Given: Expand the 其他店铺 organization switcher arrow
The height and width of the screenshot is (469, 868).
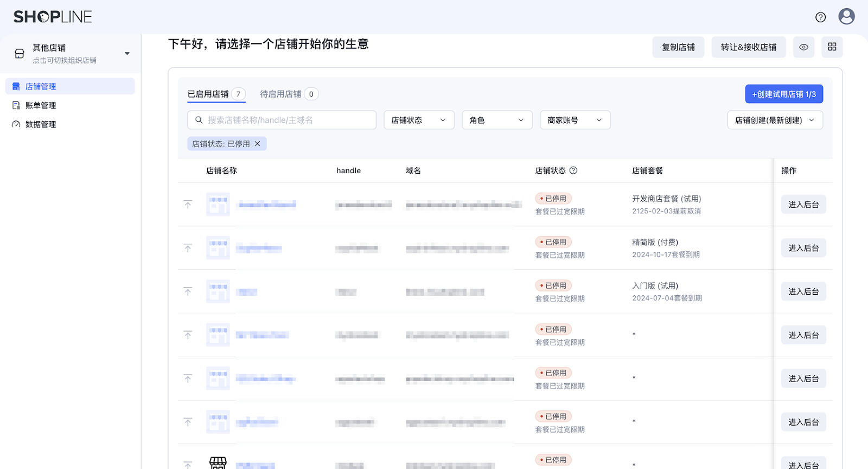Looking at the screenshot, I should point(127,54).
